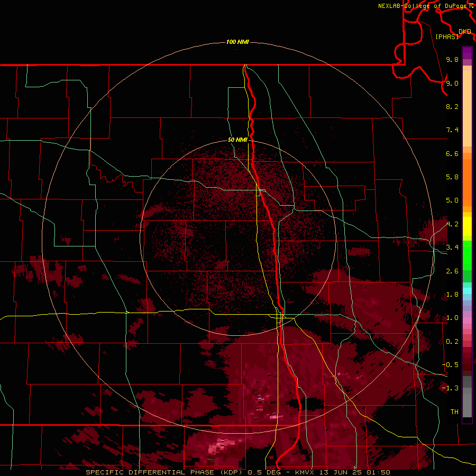The image size is (476, 476).
Task: Click the -0.5 value on the color scale
Action: pos(450,365)
